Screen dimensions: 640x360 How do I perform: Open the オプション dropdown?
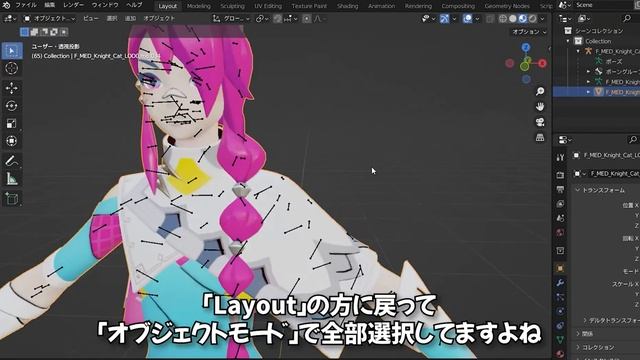pyautogui.click(x=529, y=32)
